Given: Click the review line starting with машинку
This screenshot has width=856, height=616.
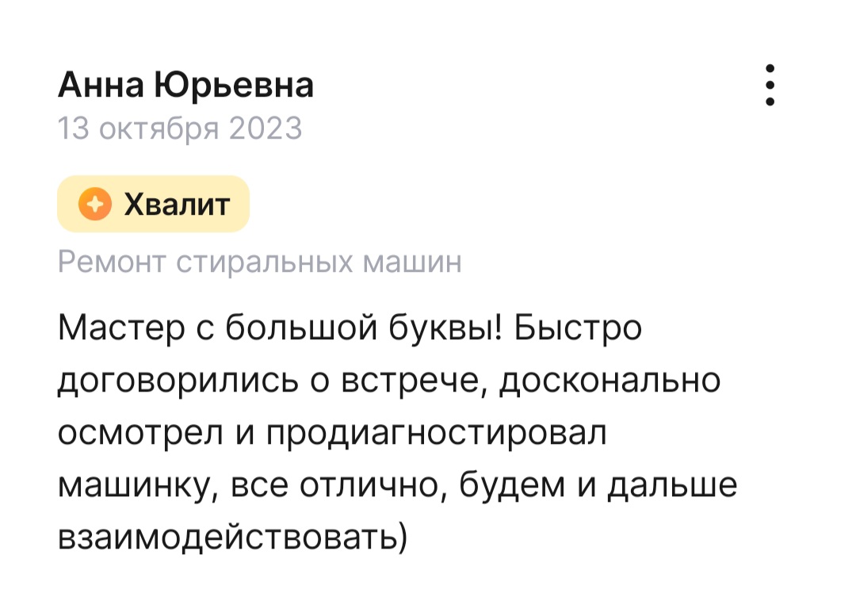Looking at the screenshot, I should (397, 485).
